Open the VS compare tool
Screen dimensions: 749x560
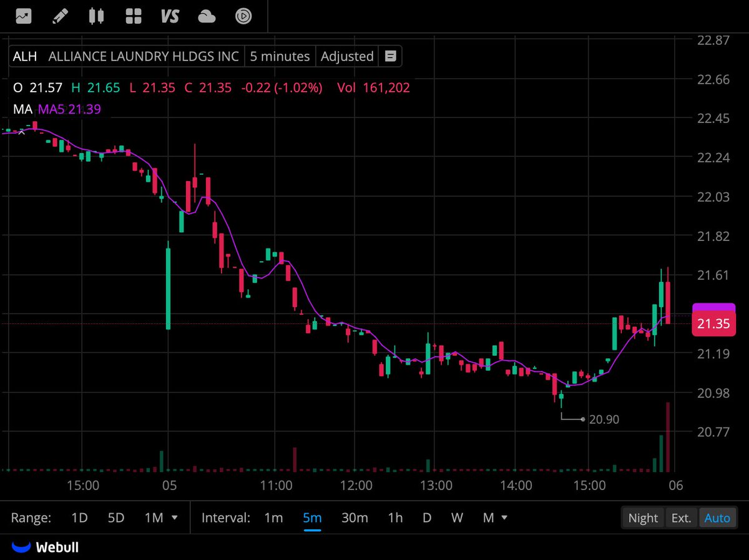coord(170,16)
